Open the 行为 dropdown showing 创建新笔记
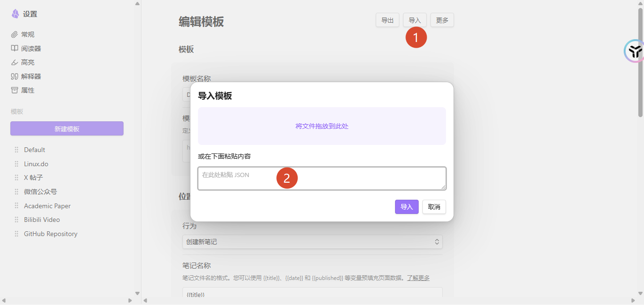Image resolution: width=644 pixels, height=305 pixels. (x=313, y=242)
